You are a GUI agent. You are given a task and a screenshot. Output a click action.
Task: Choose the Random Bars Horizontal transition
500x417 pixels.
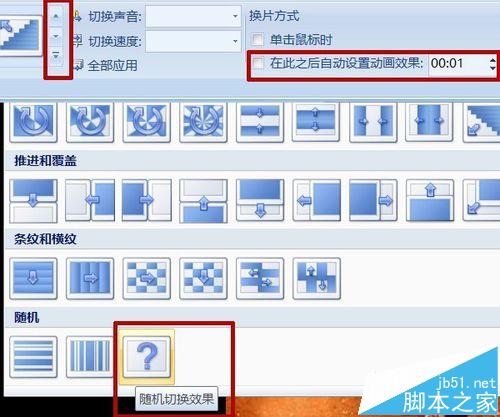(x=33, y=357)
